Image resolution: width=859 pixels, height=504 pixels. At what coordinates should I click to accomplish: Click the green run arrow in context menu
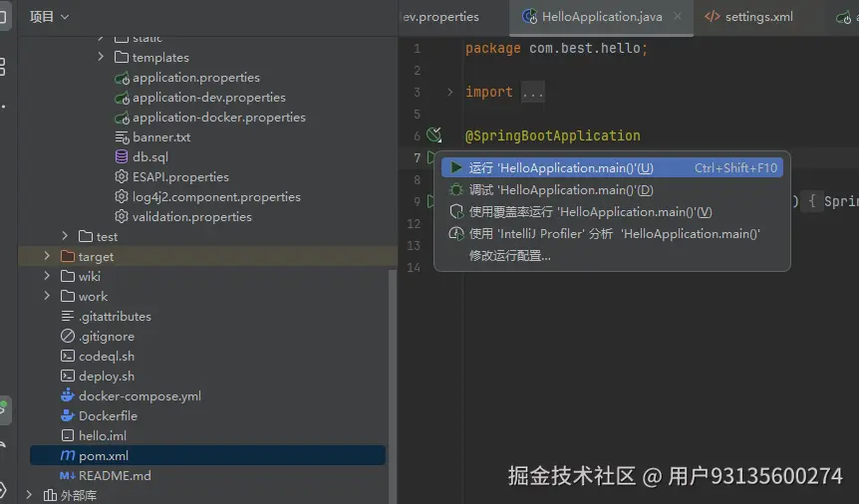[455, 167]
